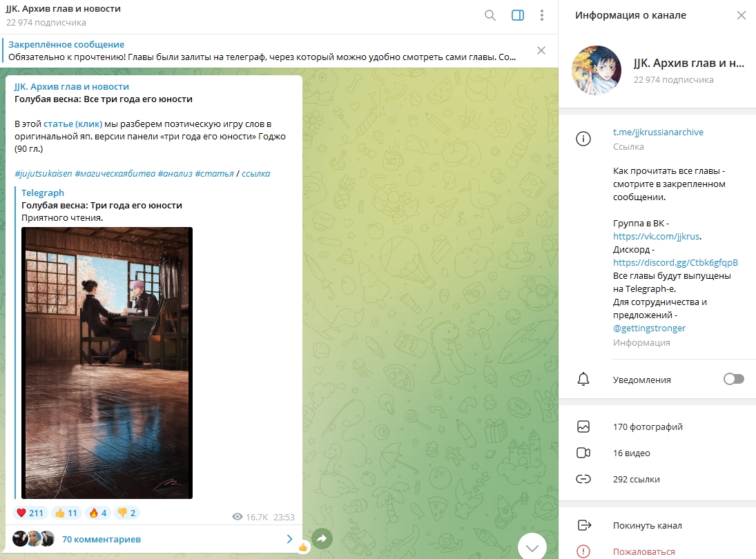
Task: Click Покинуть канал to leave channel
Action: (x=647, y=526)
